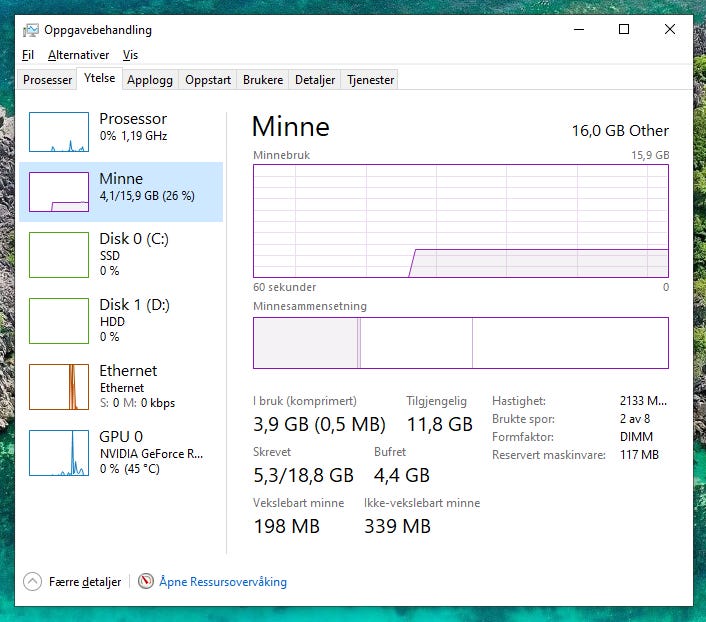Open the Fil menu
This screenshot has height=622, width=706.
pyautogui.click(x=28, y=55)
